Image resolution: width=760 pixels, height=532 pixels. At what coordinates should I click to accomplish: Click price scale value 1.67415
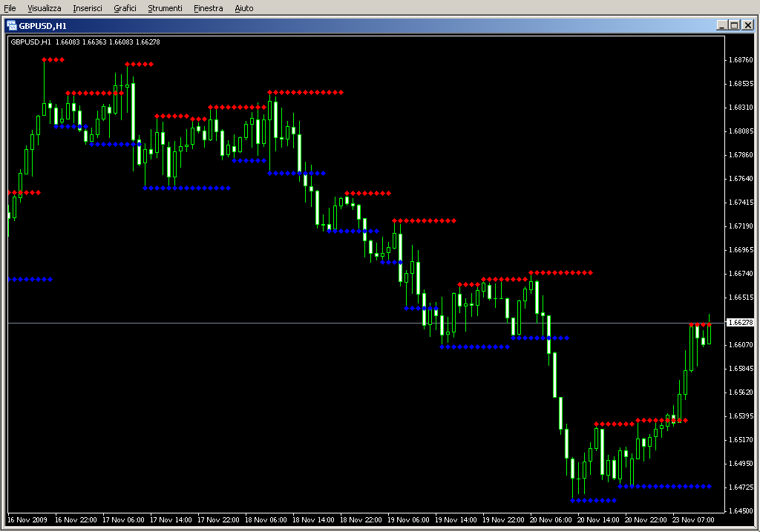[741, 203]
